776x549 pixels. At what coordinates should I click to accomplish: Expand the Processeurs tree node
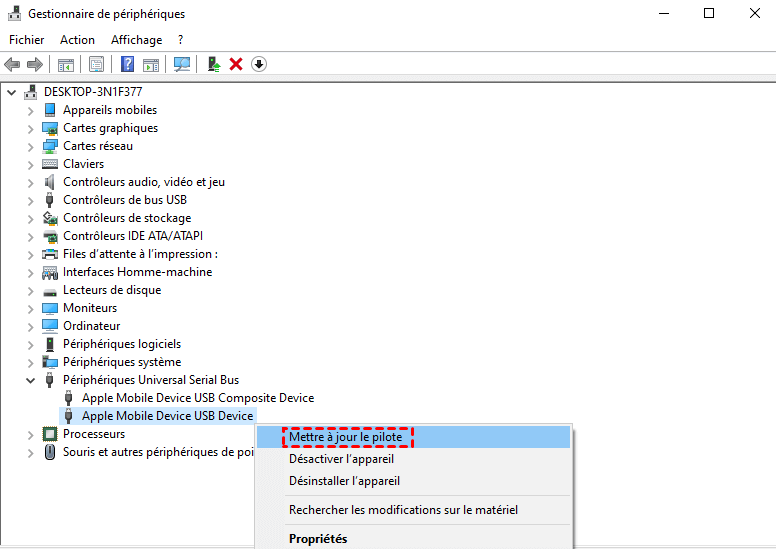click(30, 434)
